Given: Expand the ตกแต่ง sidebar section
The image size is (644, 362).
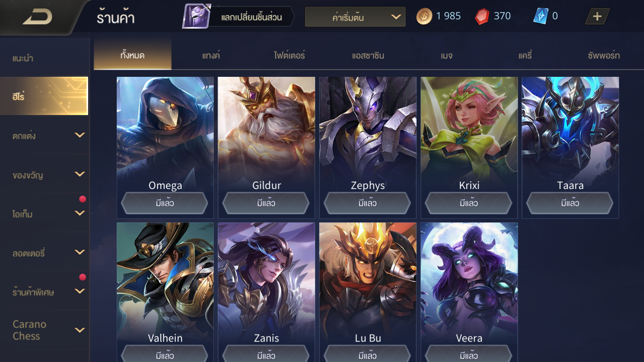Looking at the screenshot, I should [x=44, y=136].
